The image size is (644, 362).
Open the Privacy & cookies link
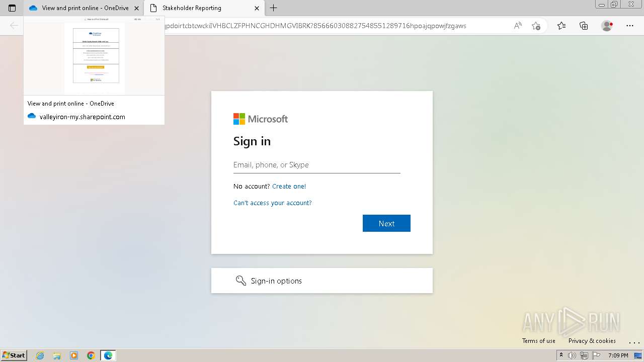(x=592, y=341)
